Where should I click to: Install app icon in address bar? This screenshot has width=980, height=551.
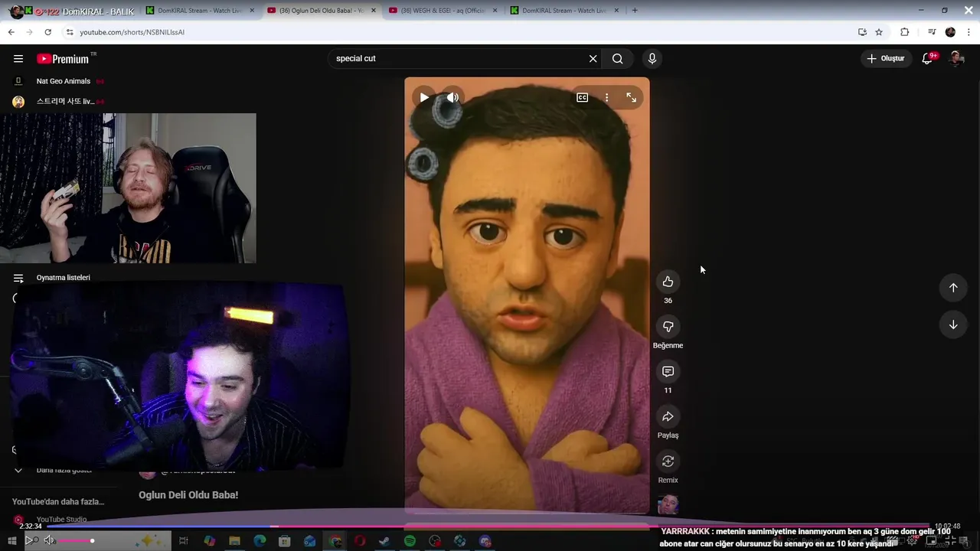(862, 32)
